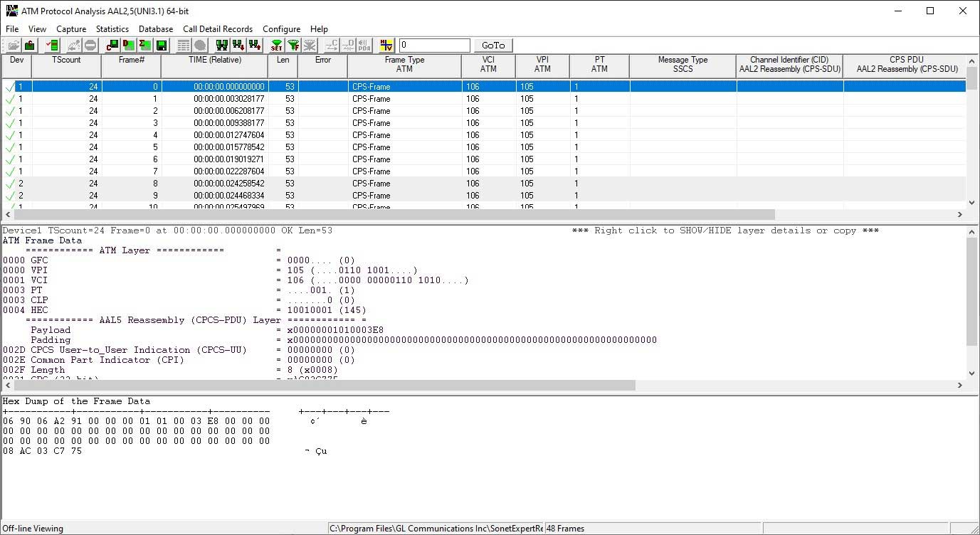980x535 pixels.
Task: Open the File menu
Action: coord(12,29)
